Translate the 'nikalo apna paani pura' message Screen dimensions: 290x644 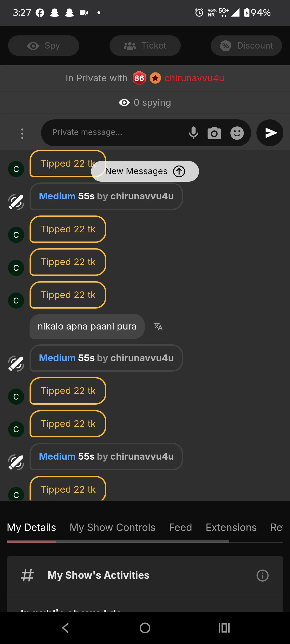tap(158, 326)
